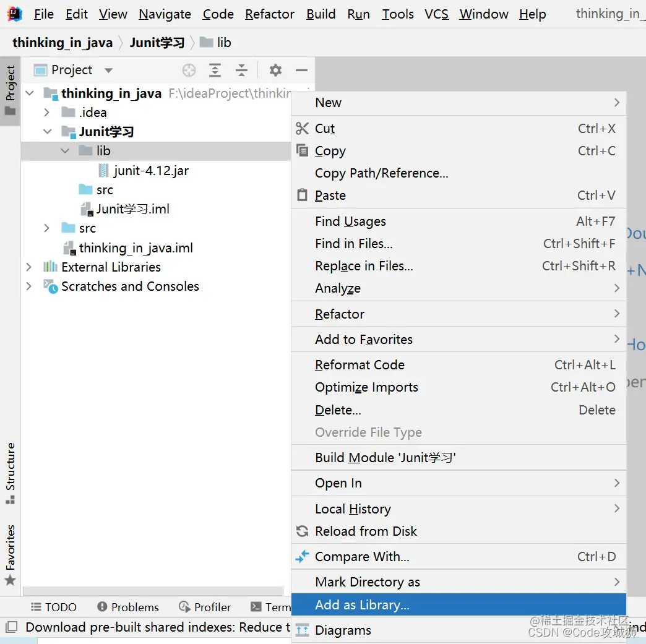Click the Paste clipboard icon
Image resolution: width=646 pixels, height=644 pixels.
pos(302,195)
